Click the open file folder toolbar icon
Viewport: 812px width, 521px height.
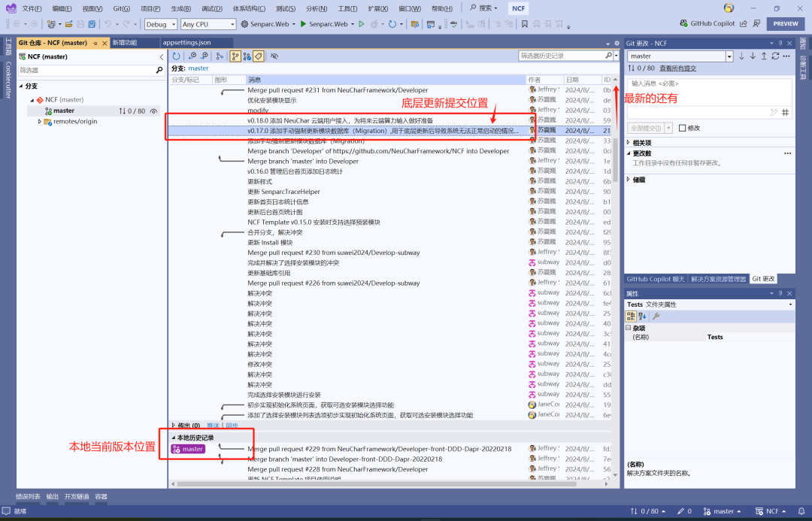click(68, 24)
